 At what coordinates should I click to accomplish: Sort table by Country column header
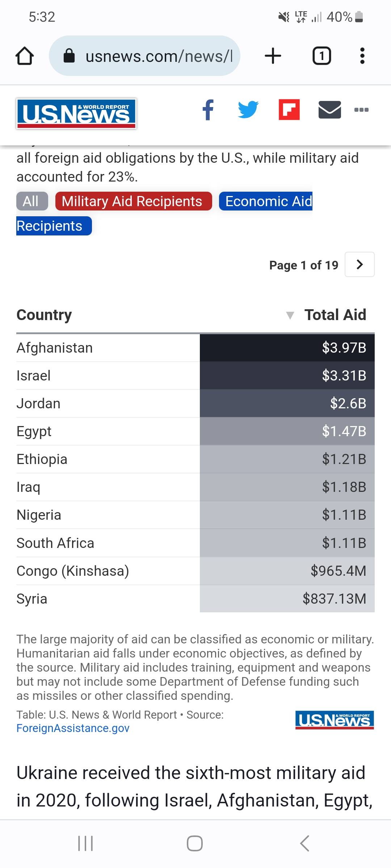point(44,315)
